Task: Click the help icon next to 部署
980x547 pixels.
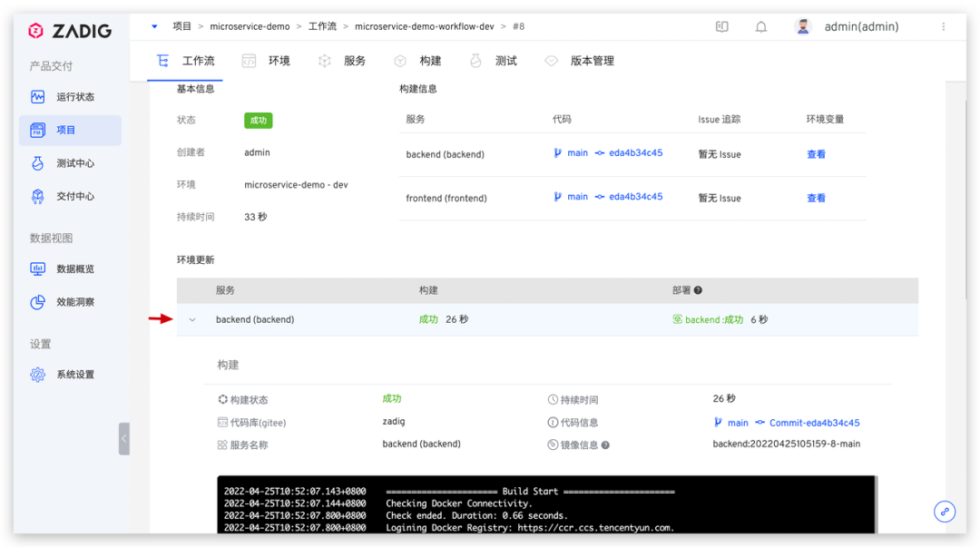Action: pos(698,290)
